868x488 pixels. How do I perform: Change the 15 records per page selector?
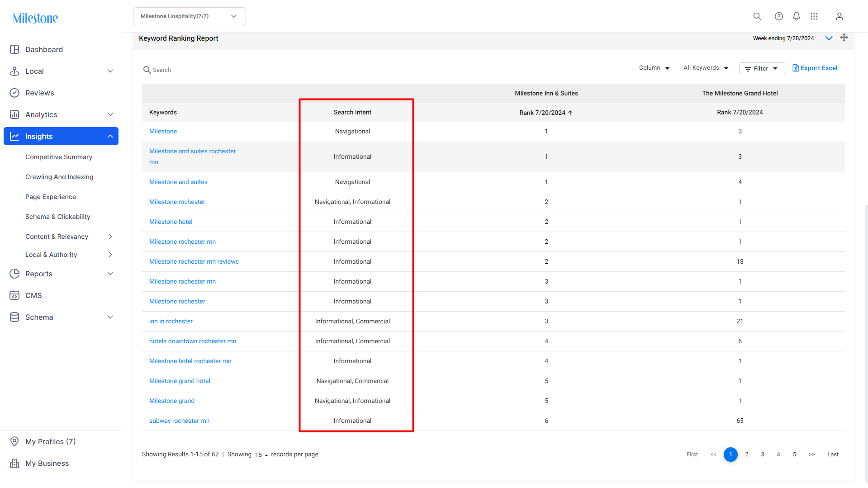pos(261,455)
